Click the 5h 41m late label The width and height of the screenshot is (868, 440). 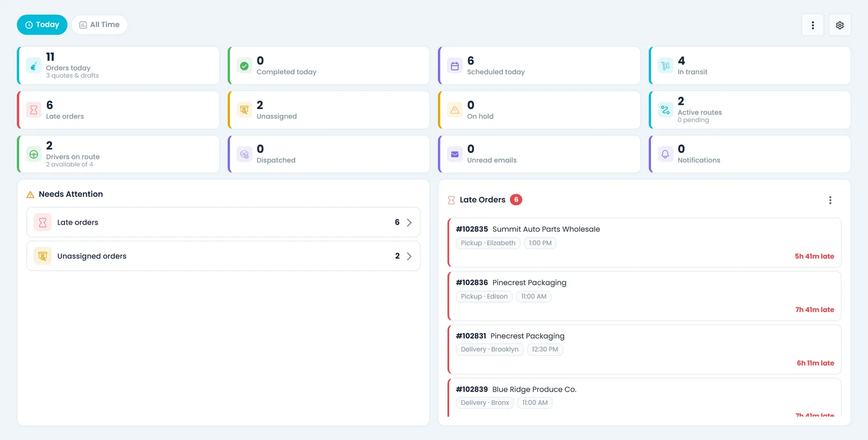(x=814, y=257)
